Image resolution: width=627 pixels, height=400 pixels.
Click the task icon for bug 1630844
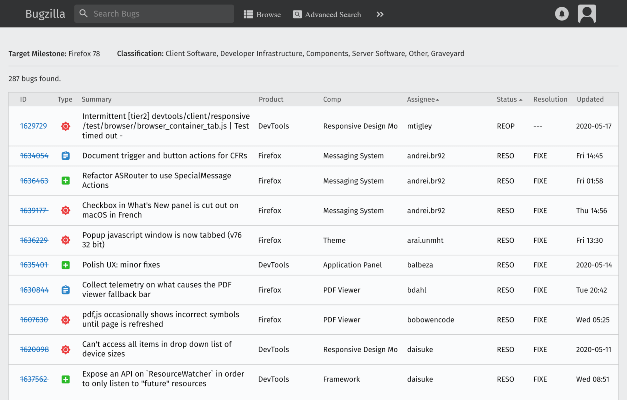(66, 290)
